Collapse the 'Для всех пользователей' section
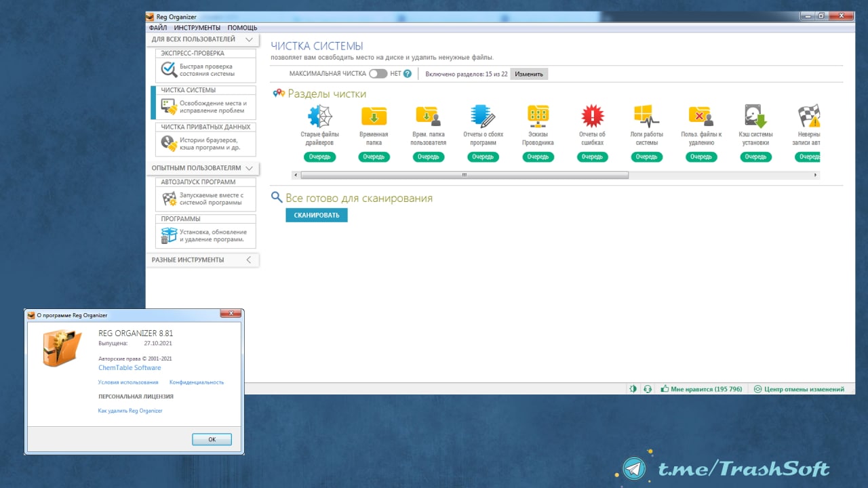 249,40
